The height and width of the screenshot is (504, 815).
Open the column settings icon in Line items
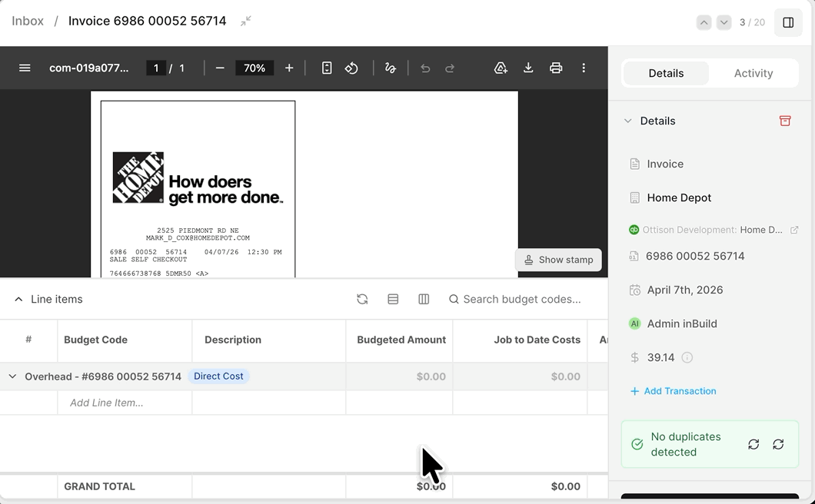424,300
